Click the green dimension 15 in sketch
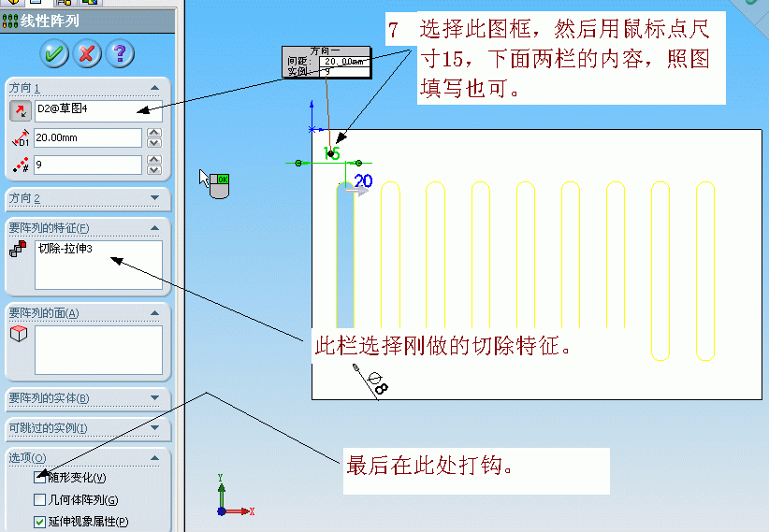 coord(332,154)
